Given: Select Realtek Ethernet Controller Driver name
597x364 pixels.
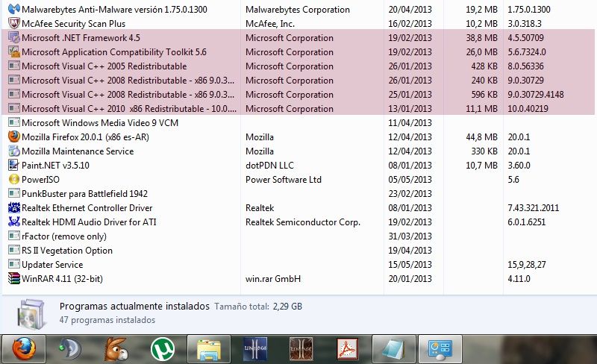Looking at the screenshot, I should pyautogui.click(x=87, y=208).
